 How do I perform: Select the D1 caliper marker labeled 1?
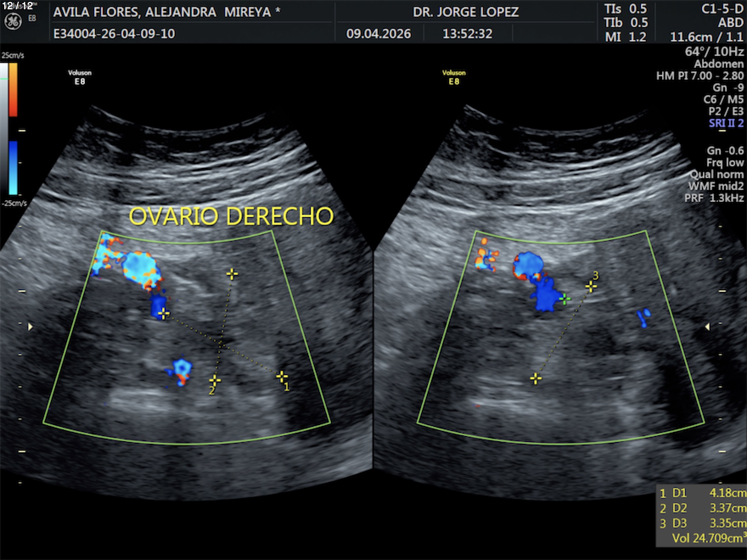(x=282, y=376)
